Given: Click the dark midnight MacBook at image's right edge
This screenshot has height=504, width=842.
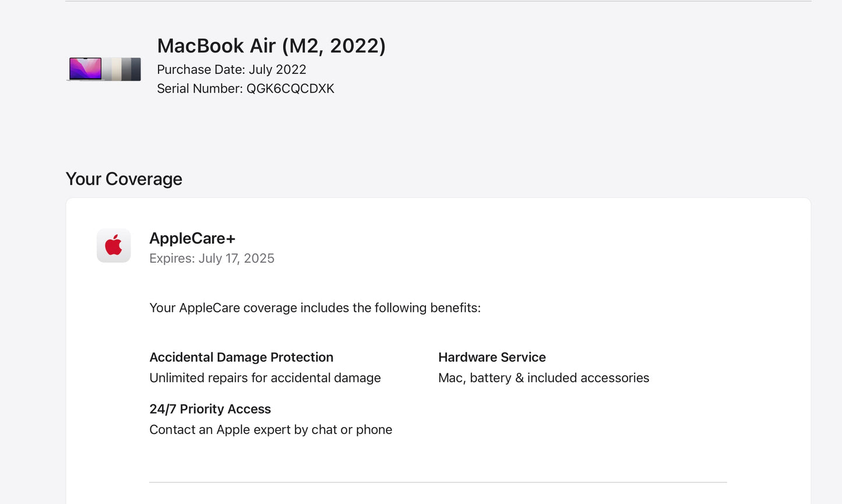Looking at the screenshot, I should pos(136,69).
